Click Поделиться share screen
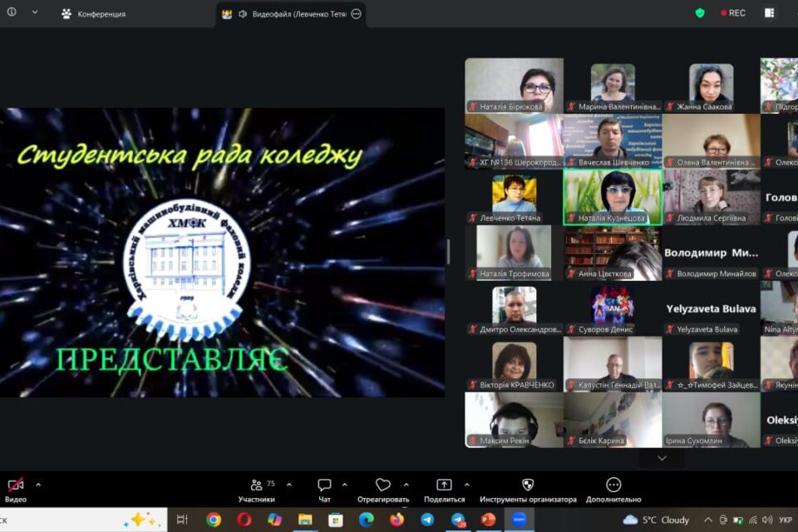 (x=444, y=490)
